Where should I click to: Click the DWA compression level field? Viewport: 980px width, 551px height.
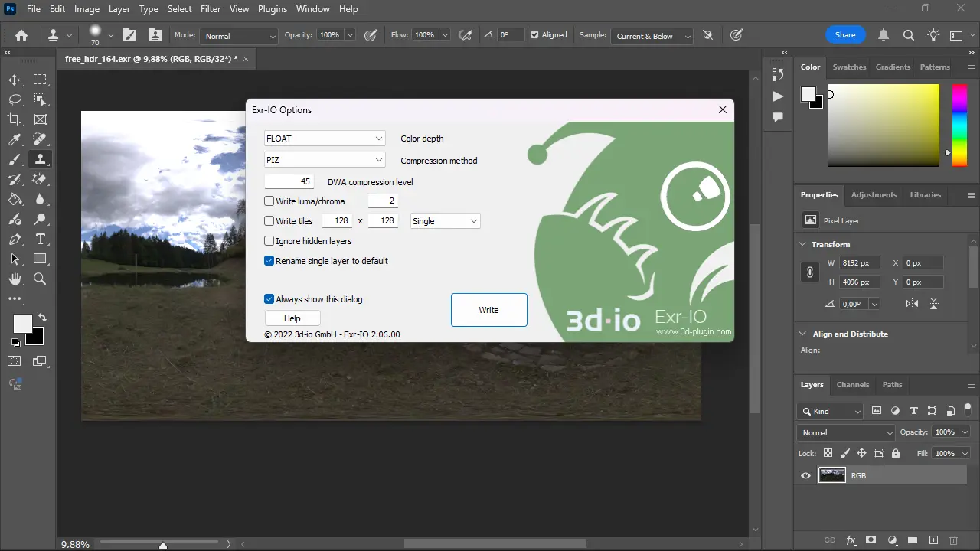pos(289,181)
